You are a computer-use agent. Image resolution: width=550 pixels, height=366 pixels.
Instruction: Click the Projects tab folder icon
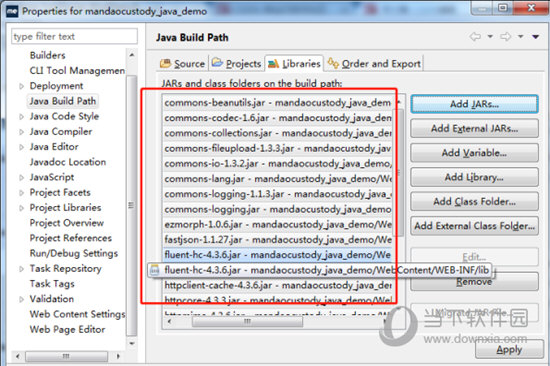217,62
